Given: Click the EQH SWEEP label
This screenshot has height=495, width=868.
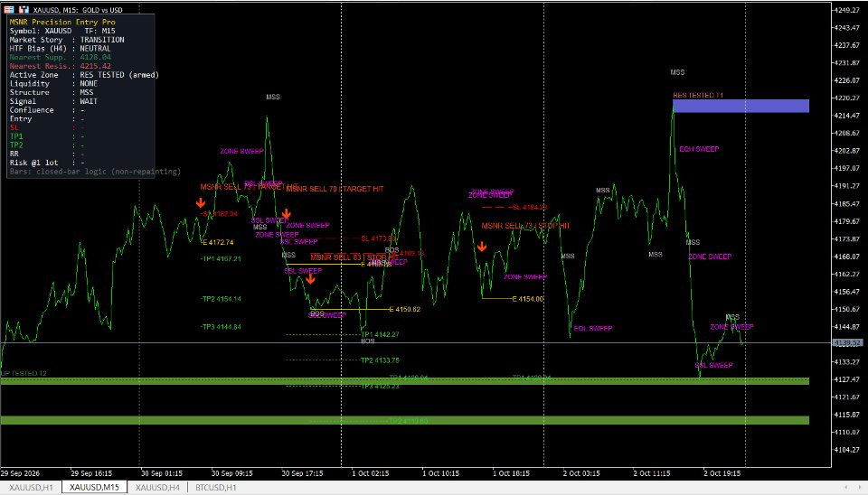Looking at the screenshot, I should pos(699,149).
